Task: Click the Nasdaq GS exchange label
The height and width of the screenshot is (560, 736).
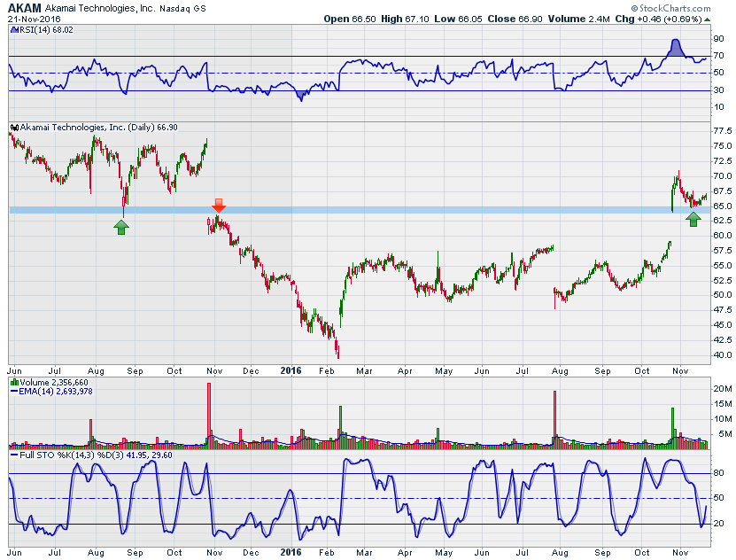Action: point(187,8)
